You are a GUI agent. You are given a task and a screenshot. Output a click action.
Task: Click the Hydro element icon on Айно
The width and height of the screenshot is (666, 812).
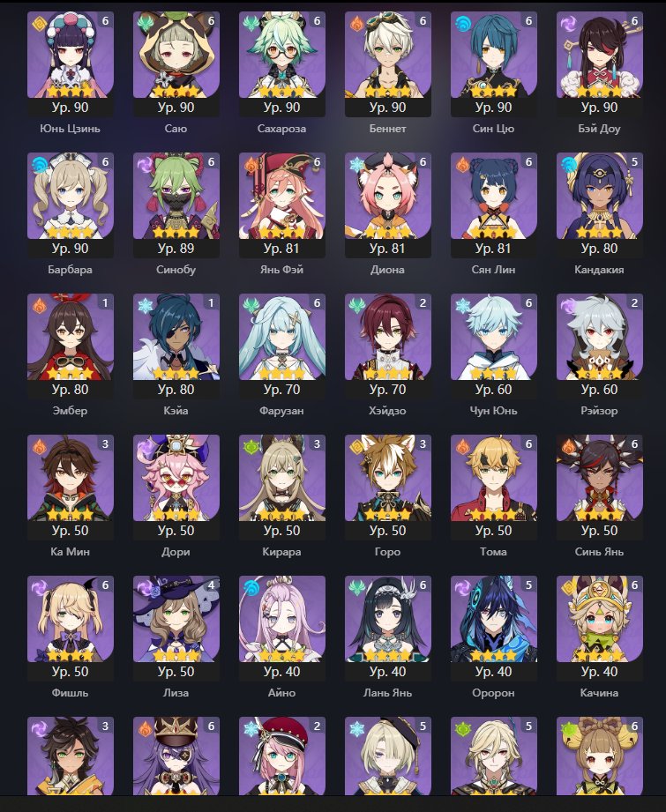pyautogui.click(x=251, y=588)
